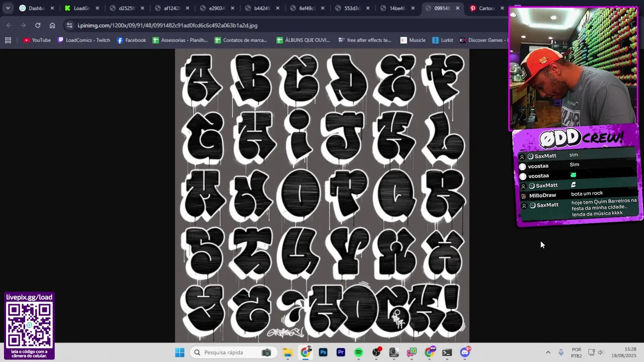Click the livepix QR code overlay
The image size is (644, 362).
pos(29,326)
